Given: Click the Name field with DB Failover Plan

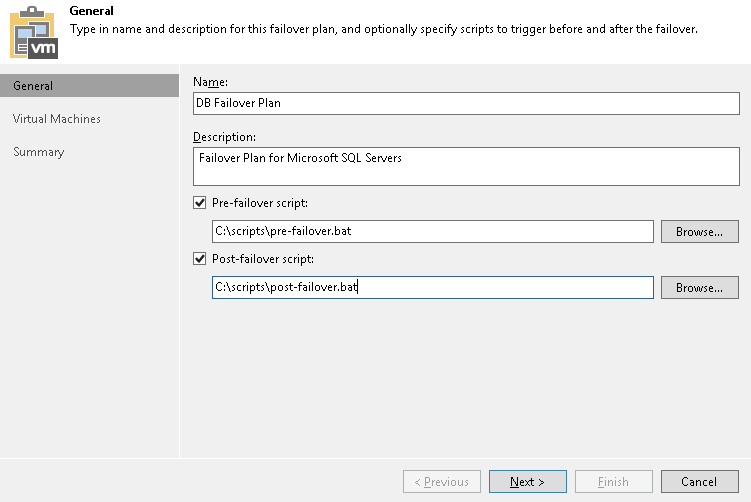Looking at the screenshot, I should [x=465, y=103].
